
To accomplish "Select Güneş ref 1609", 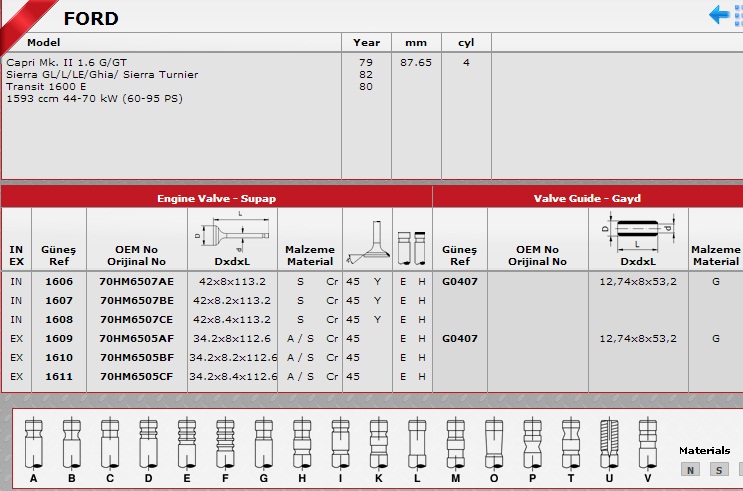I will pyautogui.click(x=59, y=338).
